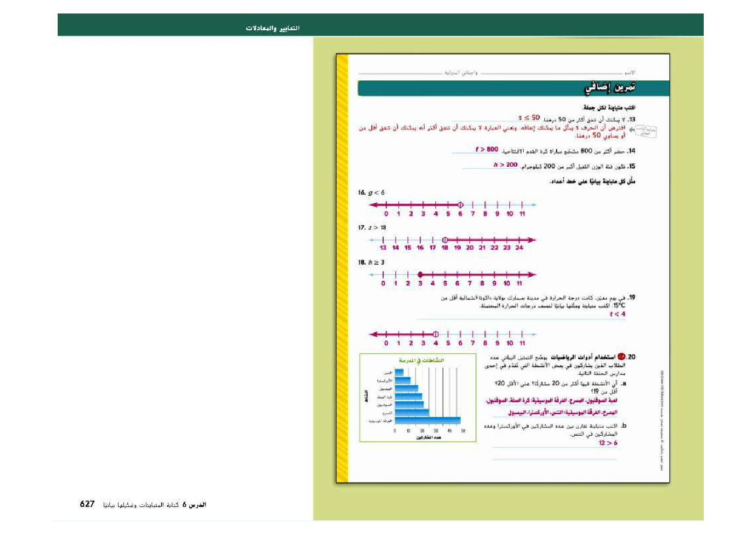Screen dimensions: 756x535
Task: Click the answer '12 > 6' under part b
Action: click(x=608, y=443)
